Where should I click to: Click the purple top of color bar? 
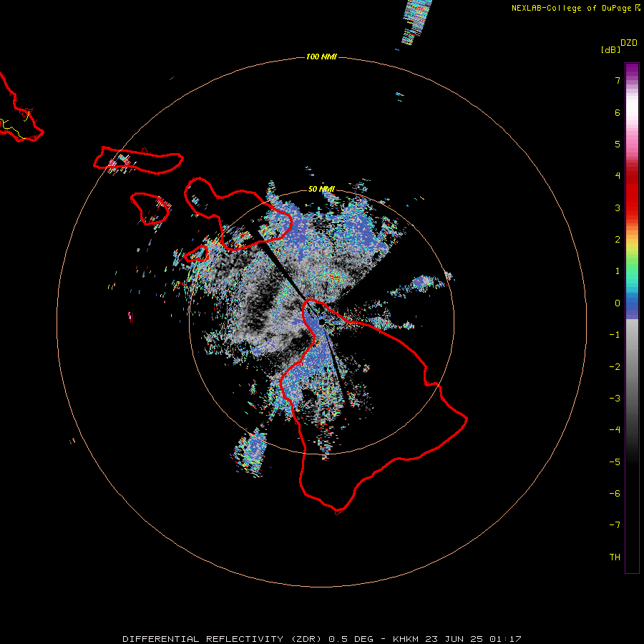632,70
